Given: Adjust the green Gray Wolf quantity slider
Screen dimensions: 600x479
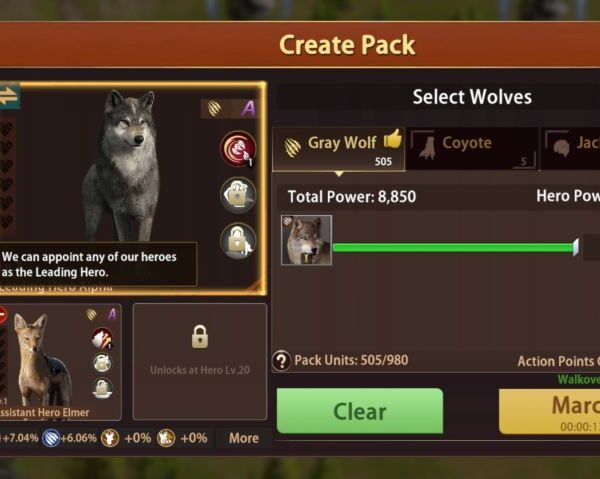Looking at the screenshot, I should (x=455, y=248).
